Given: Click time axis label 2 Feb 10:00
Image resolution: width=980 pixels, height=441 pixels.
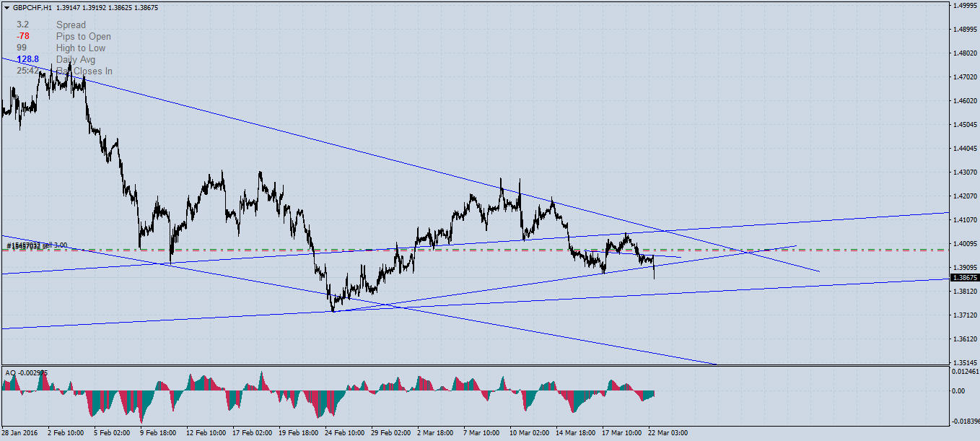Looking at the screenshot, I should [x=66, y=434].
